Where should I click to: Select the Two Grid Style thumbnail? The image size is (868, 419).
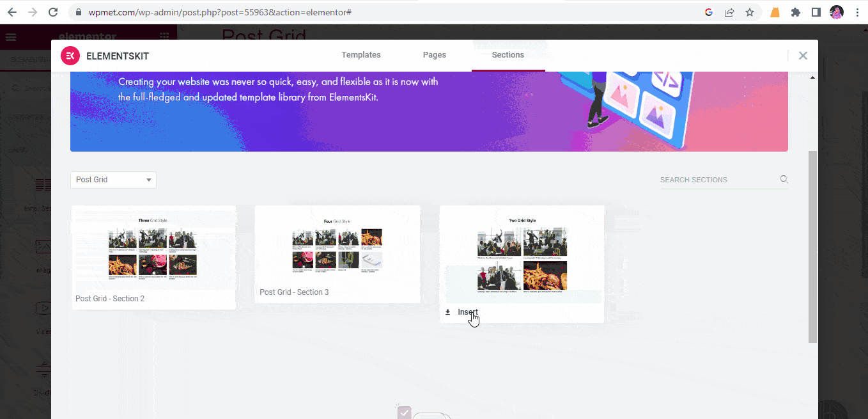pyautogui.click(x=522, y=253)
